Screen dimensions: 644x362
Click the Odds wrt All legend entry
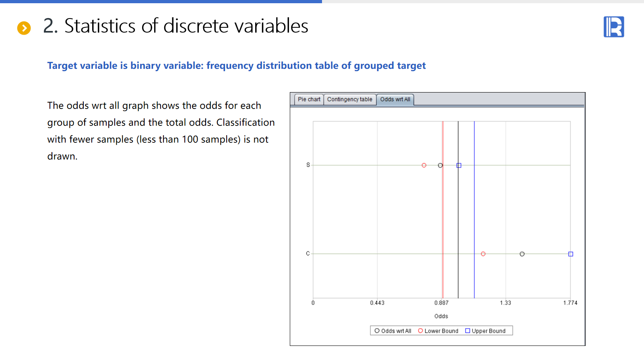pos(393,331)
